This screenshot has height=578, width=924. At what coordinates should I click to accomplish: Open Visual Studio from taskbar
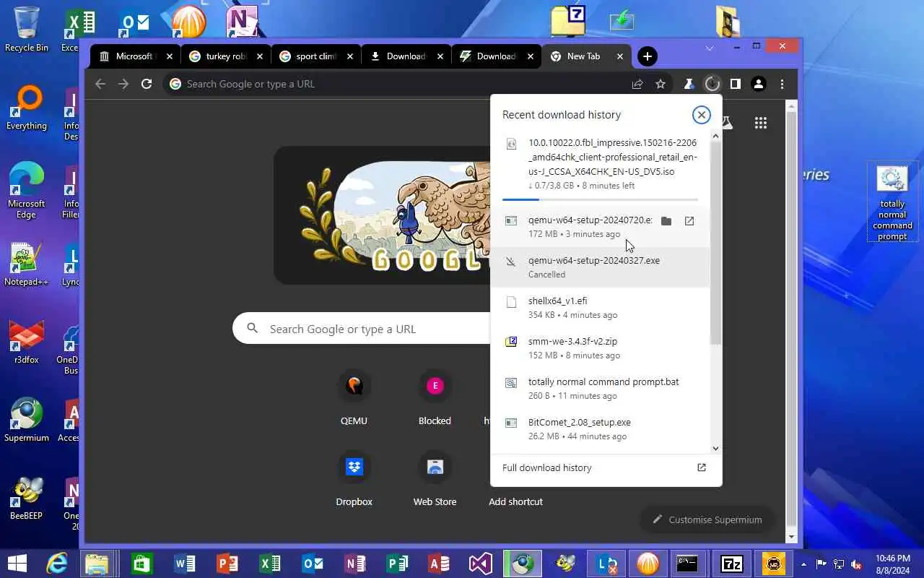[481, 564]
